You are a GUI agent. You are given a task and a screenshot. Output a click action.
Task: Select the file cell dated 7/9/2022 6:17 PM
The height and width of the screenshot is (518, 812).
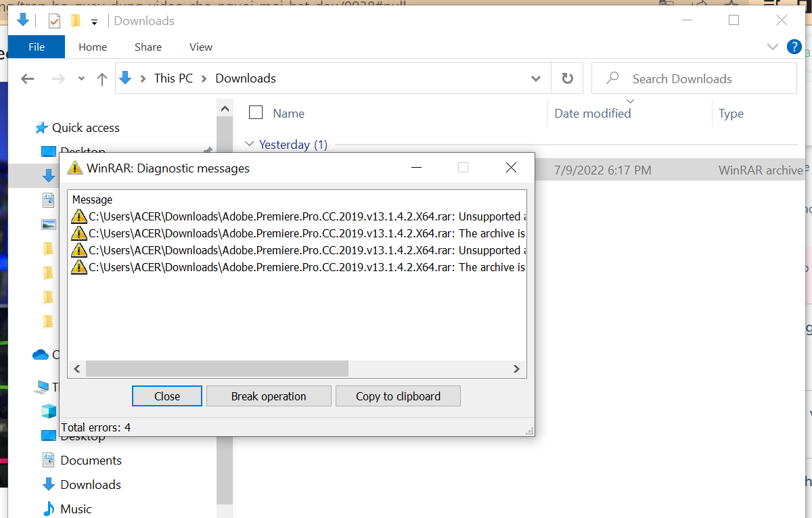[602, 170]
